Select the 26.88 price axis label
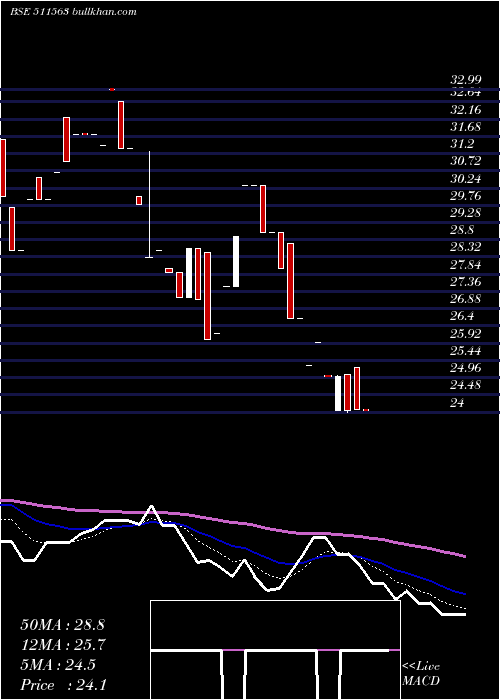The image size is (500, 700). 466,299
